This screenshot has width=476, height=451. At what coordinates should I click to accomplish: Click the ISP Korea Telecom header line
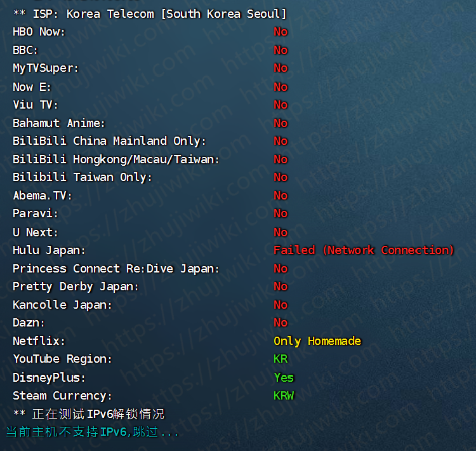(x=150, y=14)
